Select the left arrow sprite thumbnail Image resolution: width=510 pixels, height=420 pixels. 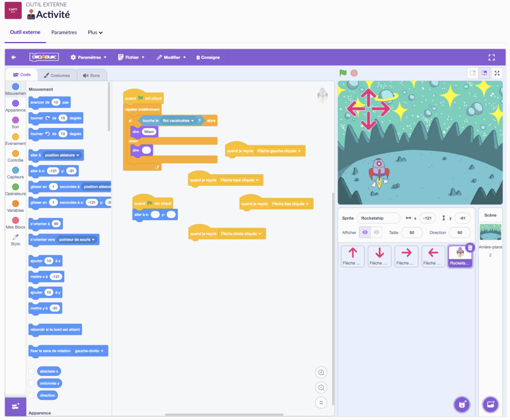point(433,257)
